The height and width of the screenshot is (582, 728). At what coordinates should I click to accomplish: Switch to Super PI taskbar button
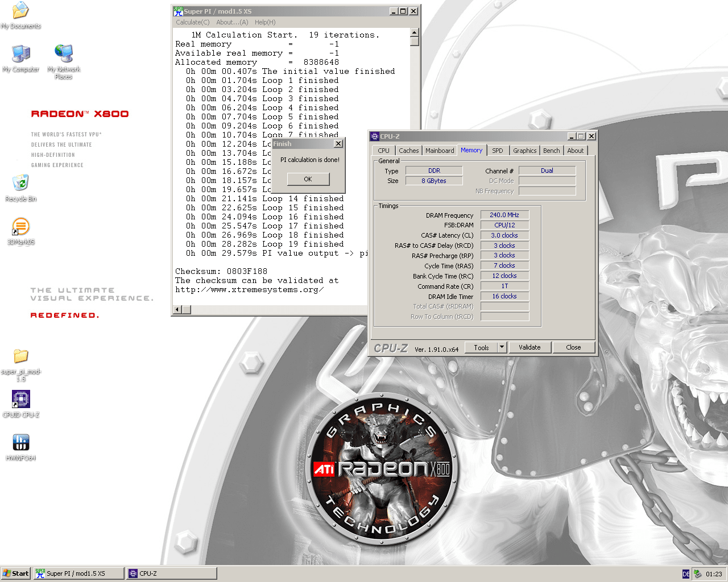[x=78, y=573]
